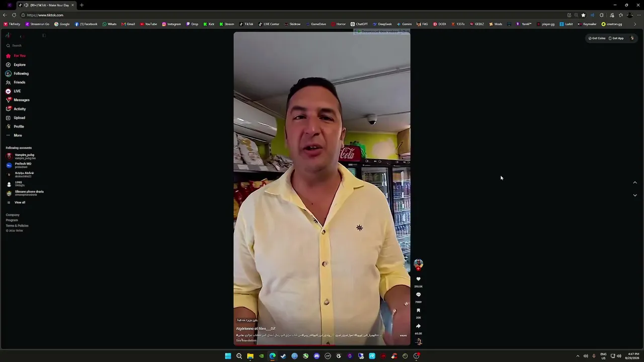Mute the TikTok tab audio icon
Screen dimensions: 644x362
tap(26, 5)
